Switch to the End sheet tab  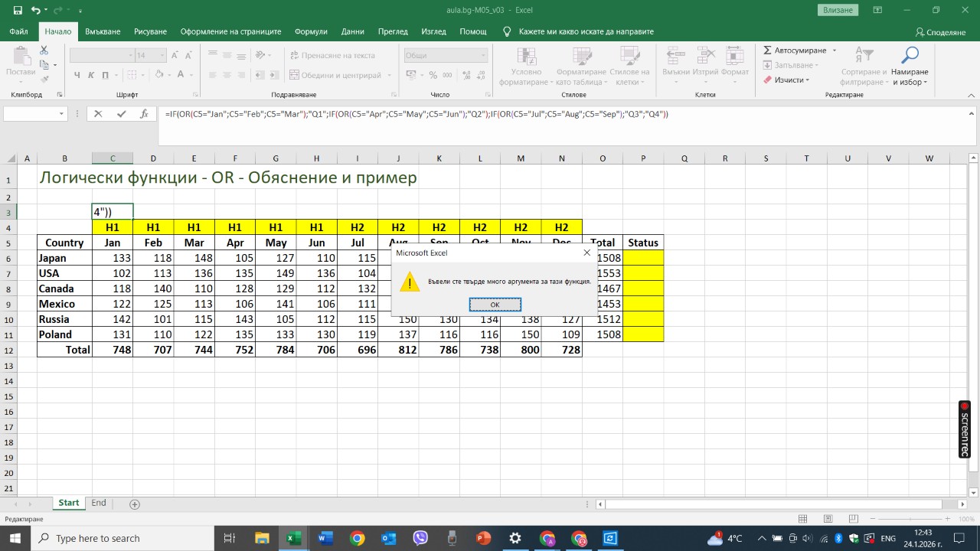(99, 503)
